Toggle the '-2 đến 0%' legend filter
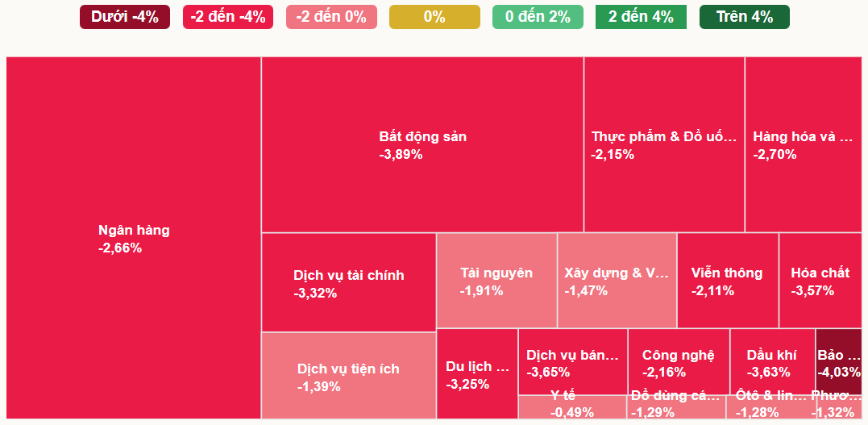The height and width of the screenshot is (425, 868). click(x=331, y=17)
